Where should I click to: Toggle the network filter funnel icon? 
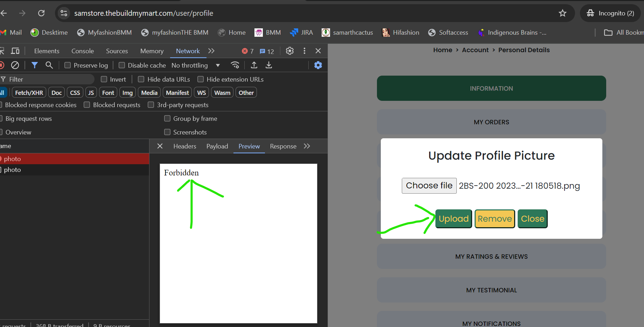(x=35, y=65)
